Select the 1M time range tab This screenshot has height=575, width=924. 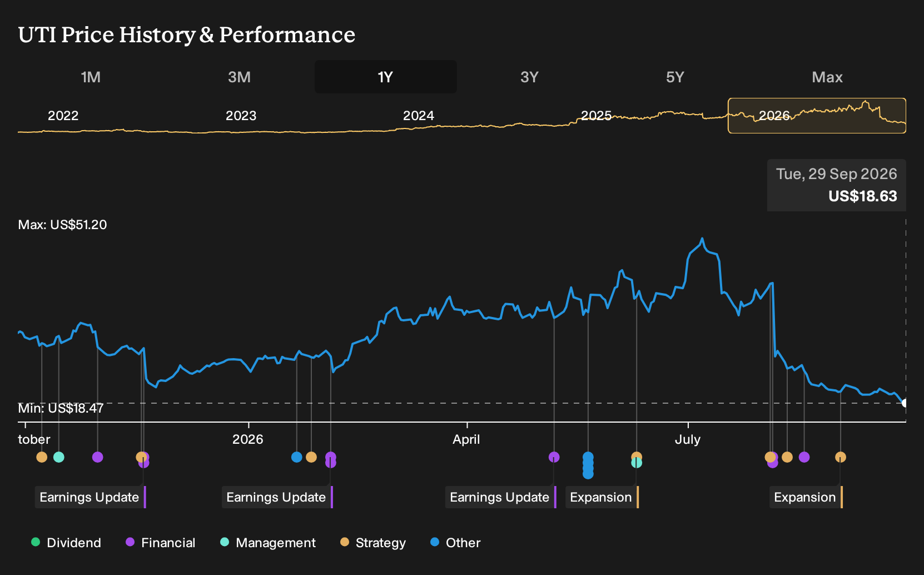coord(91,77)
